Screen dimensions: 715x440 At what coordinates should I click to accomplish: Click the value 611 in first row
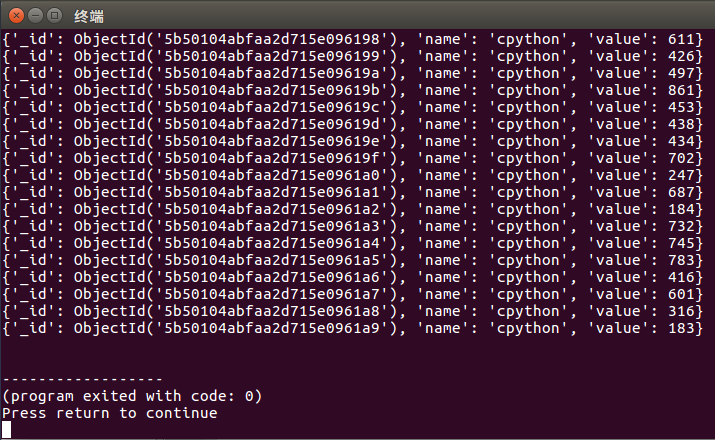681,40
